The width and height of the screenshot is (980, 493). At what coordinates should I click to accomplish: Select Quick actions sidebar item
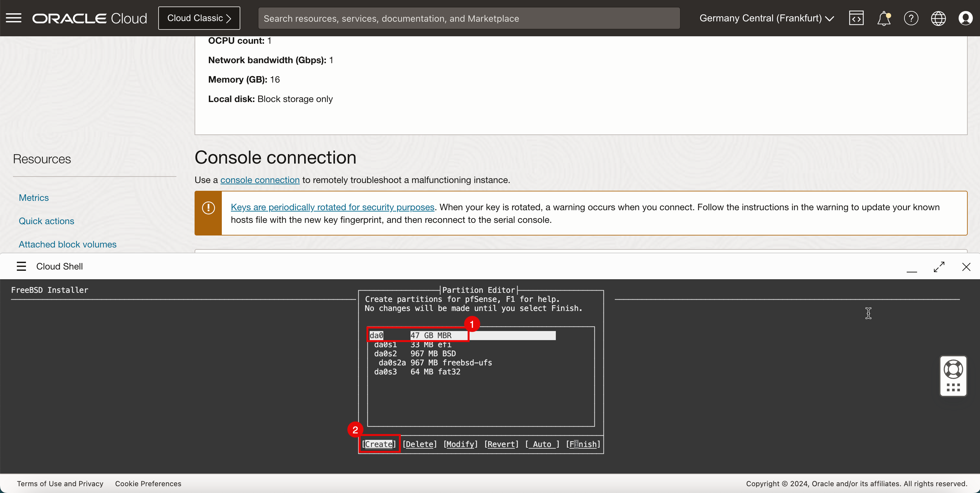[x=47, y=221]
